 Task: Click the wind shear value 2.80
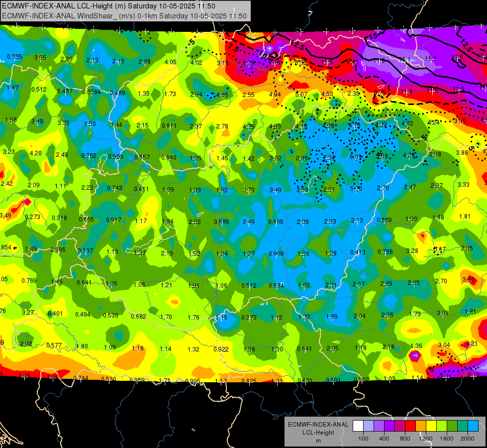click(x=67, y=59)
